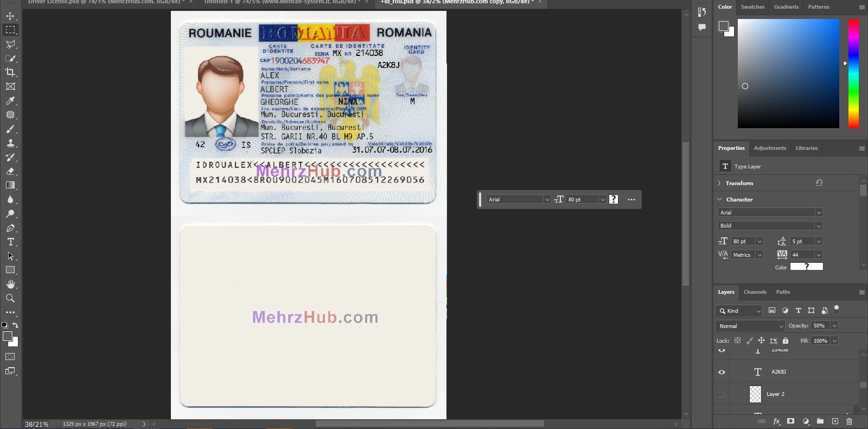Viewport: 868px width, 429px height.
Task: Toggle lock image pixels
Action: 749,340
